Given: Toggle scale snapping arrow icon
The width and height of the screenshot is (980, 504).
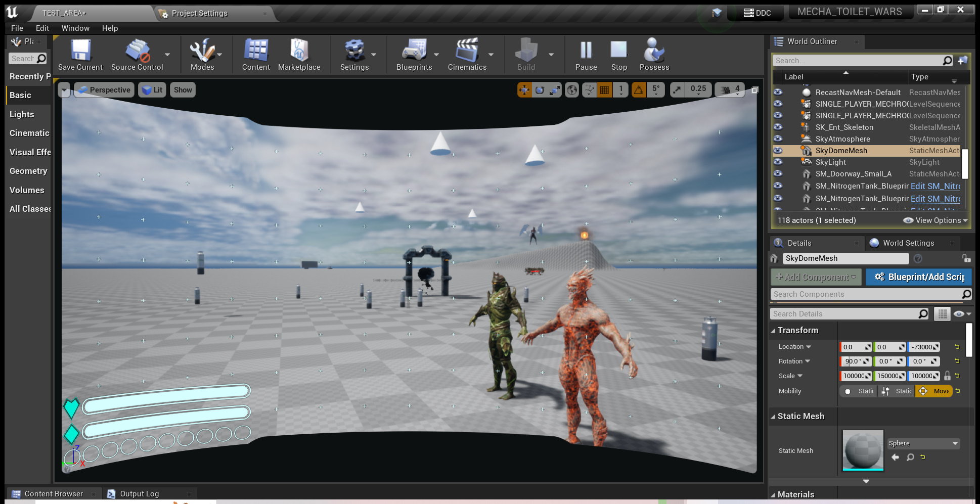Looking at the screenshot, I should pos(677,90).
